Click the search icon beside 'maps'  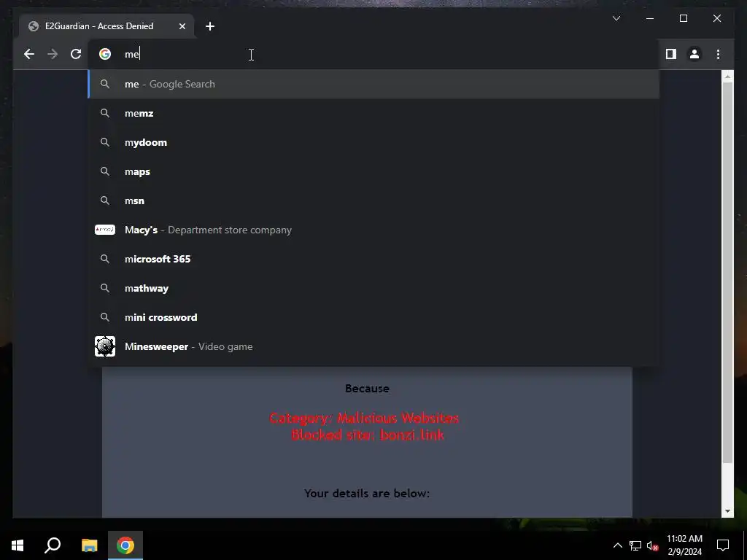click(105, 171)
